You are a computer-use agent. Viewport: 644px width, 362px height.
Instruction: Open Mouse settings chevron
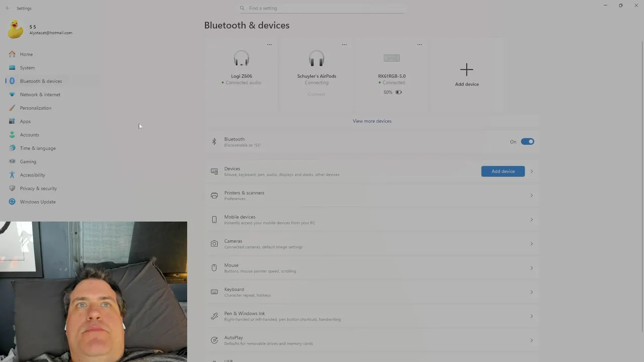(531, 268)
